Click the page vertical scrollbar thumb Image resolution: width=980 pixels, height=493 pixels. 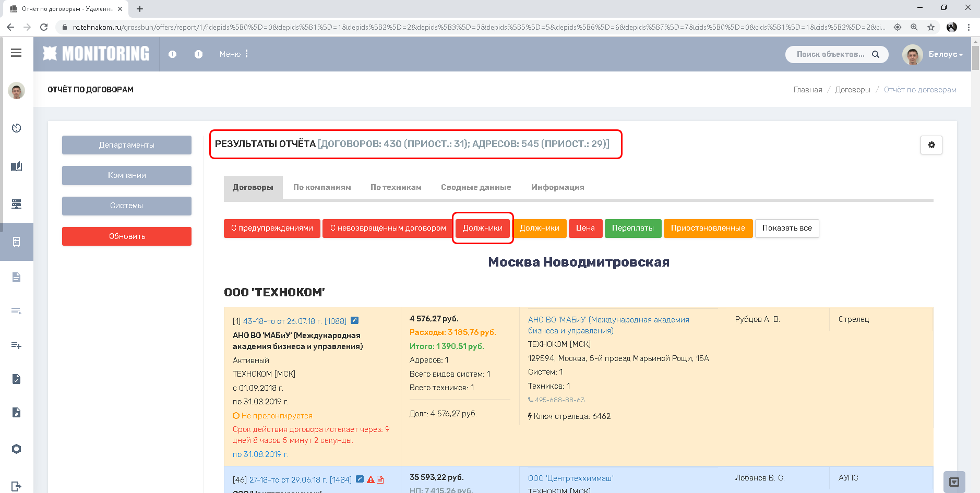click(975, 57)
